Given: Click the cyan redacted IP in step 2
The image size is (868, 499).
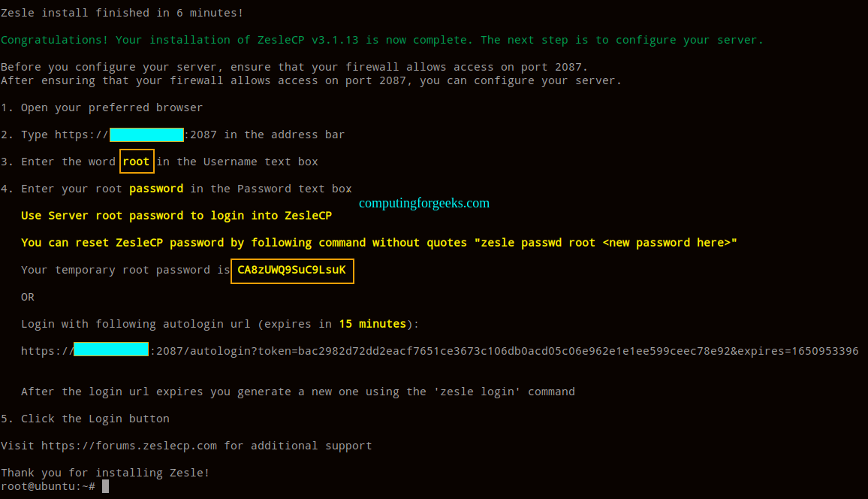Looking at the screenshot, I should 146,135.
